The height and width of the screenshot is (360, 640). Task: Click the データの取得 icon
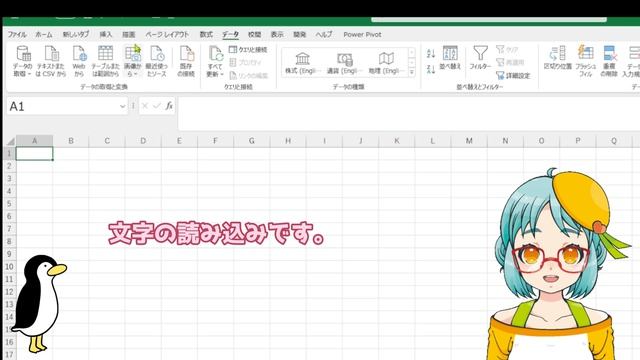[x=22, y=61]
